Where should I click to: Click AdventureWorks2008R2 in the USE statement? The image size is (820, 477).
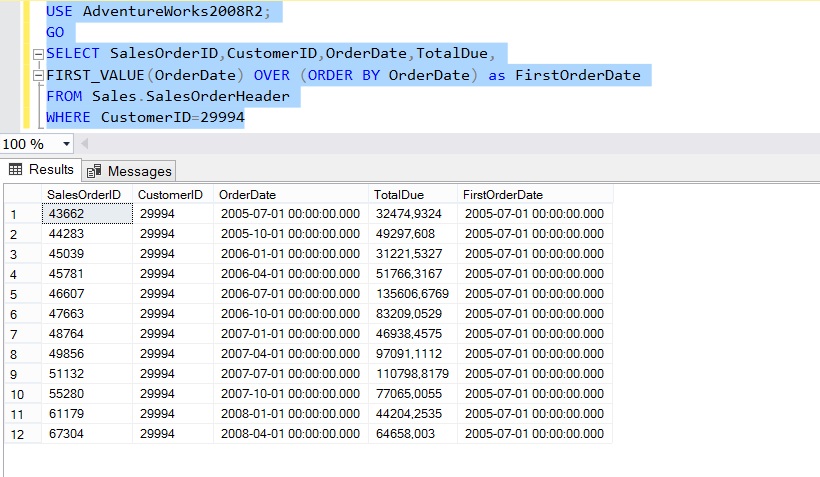tap(173, 11)
